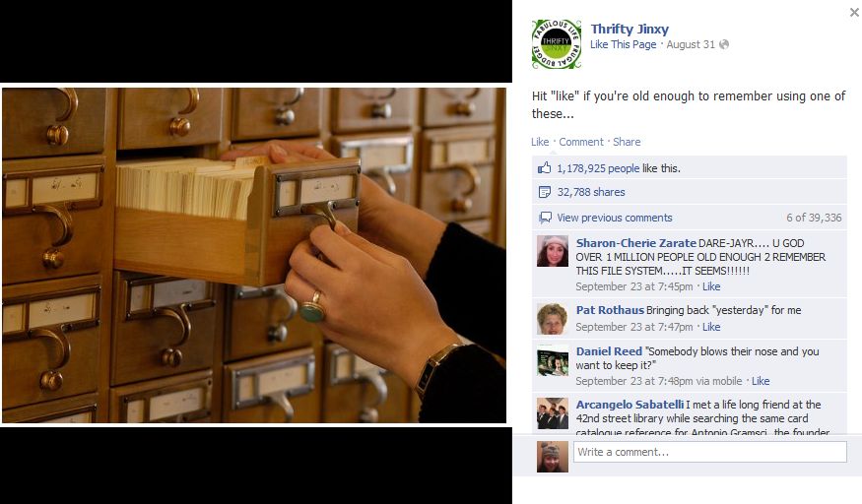Open Pat Rothaus's avatar thumbnail
This screenshot has height=504, width=862.
[553, 318]
